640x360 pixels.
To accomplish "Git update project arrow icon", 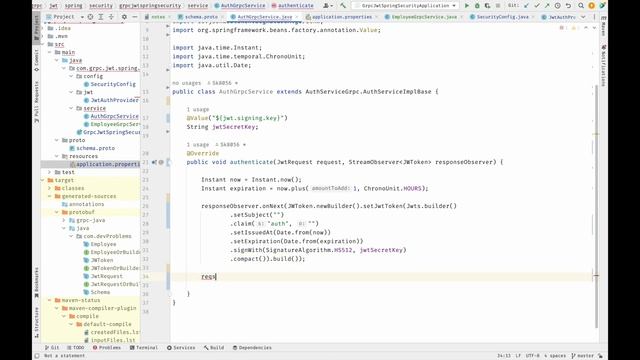I will (x=526, y=6).
